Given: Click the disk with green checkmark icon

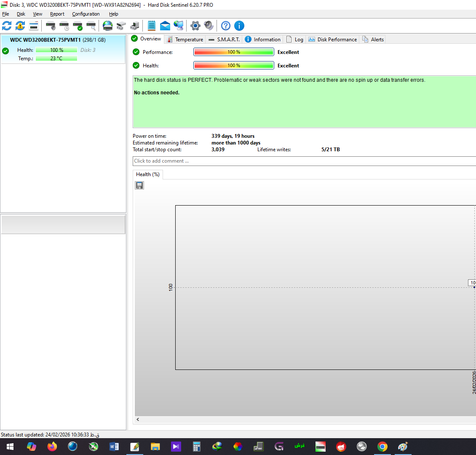Looking at the screenshot, I should [x=78, y=26].
